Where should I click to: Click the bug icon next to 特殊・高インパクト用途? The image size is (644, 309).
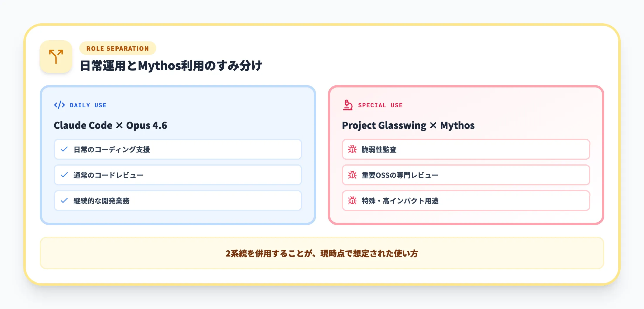(x=353, y=201)
